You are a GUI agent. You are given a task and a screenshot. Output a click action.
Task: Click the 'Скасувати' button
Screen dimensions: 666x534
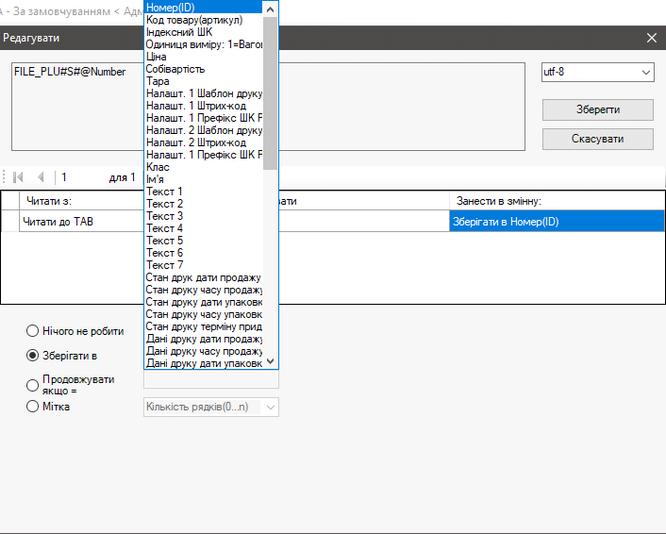coord(597,139)
